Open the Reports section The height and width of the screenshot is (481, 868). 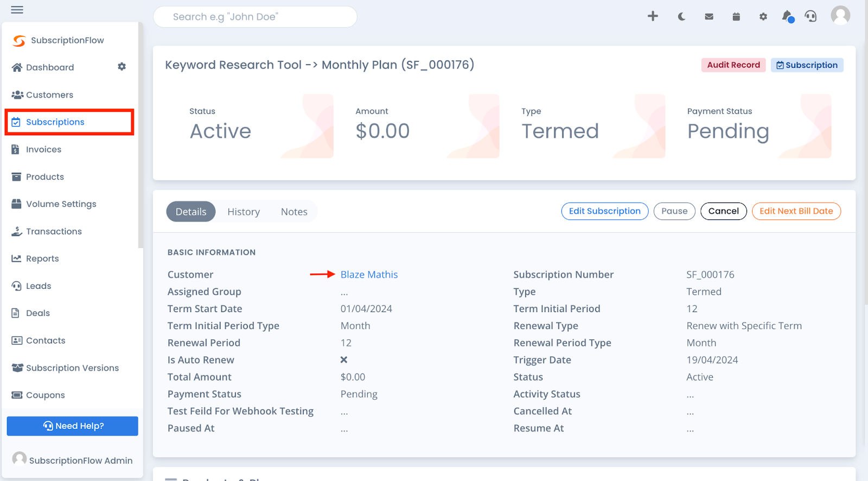(x=42, y=258)
